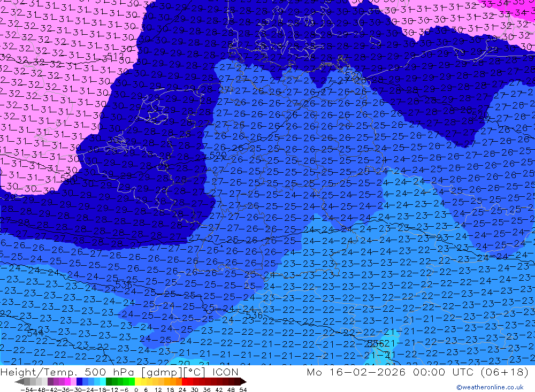This screenshot has height=392, width=535.
Task: Click the gray arrow at legend's left end
Action: click(19, 381)
